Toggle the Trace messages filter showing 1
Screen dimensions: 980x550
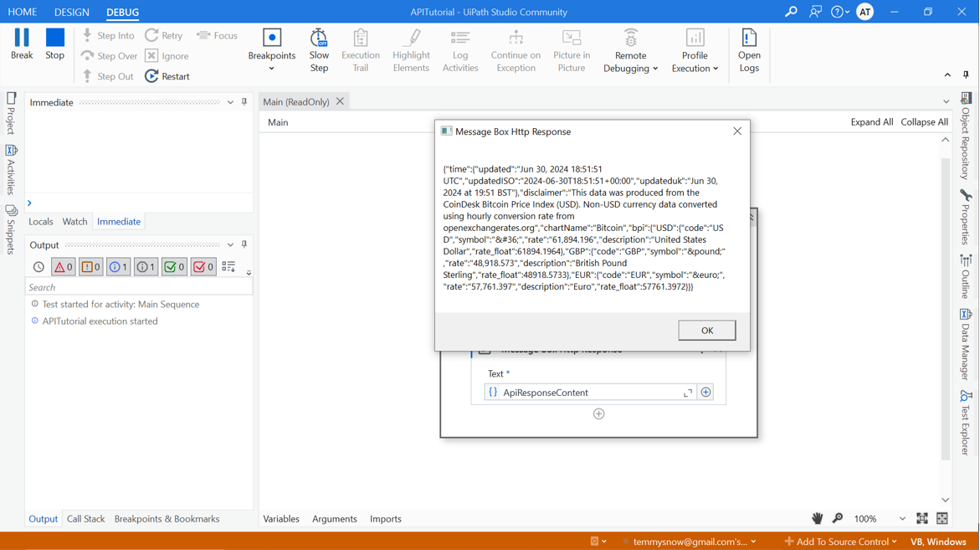[x=145, y=266]
